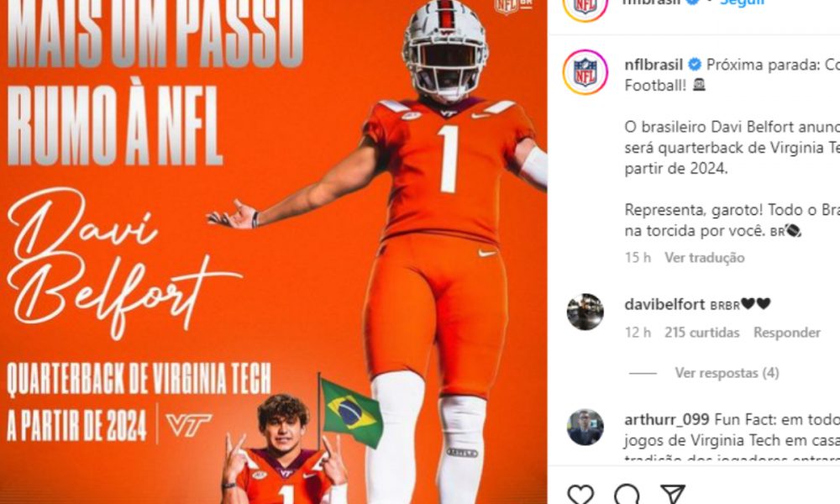The image size is (840, 504).
Task: Open nflbrasil avatar in the post header
Action: [585, 7]
